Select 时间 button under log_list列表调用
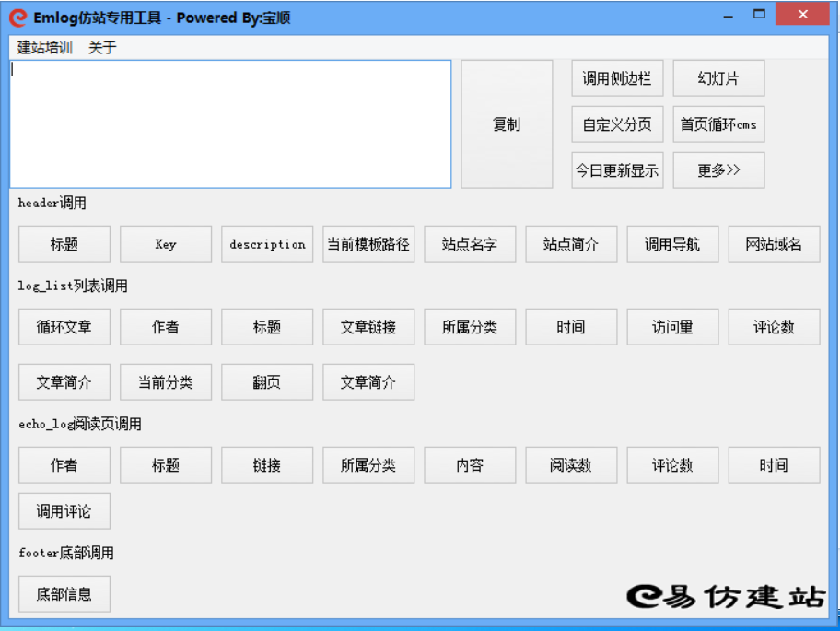 (x=571, y=327)
